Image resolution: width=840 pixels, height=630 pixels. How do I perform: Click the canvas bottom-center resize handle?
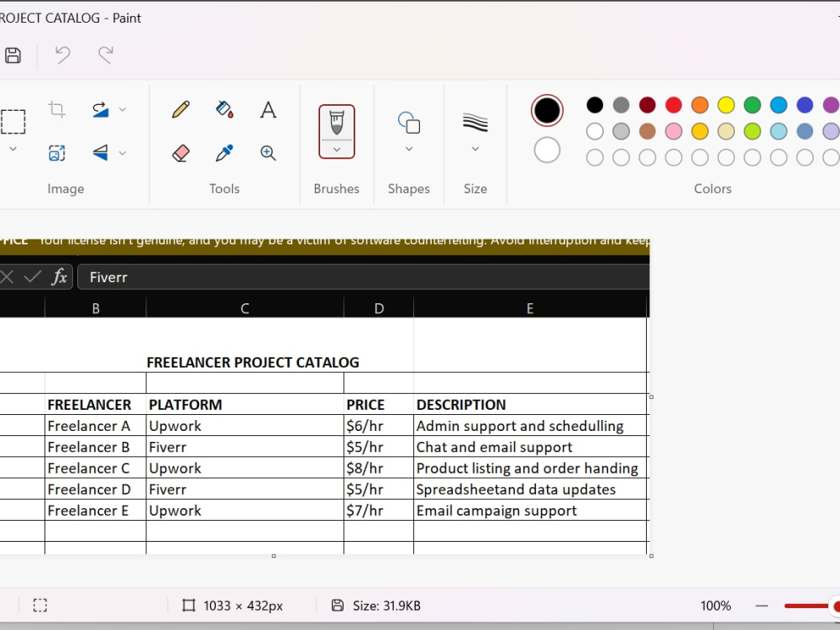coord(274,556)
